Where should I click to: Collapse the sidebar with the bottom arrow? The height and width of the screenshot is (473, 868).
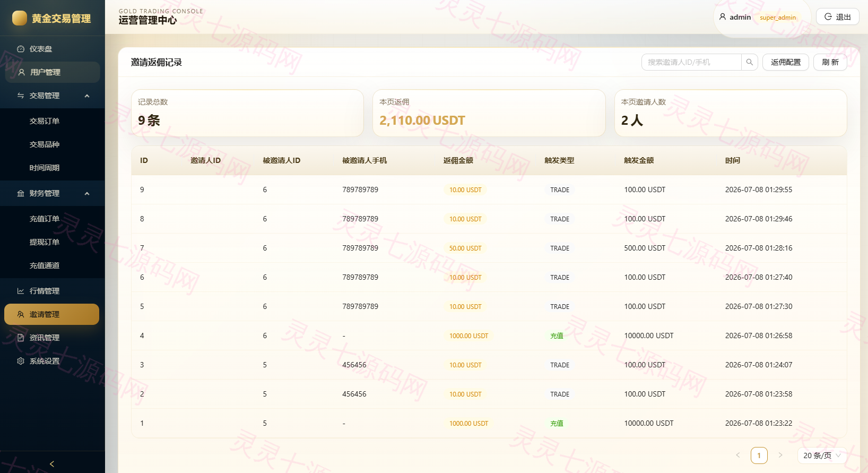[x=52, y=464]
